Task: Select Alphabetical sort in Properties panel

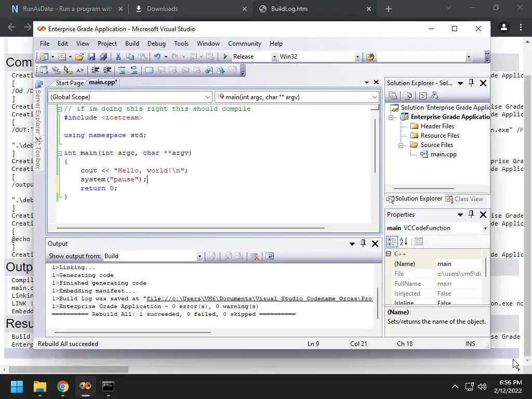Action: (x=403, y=242)
